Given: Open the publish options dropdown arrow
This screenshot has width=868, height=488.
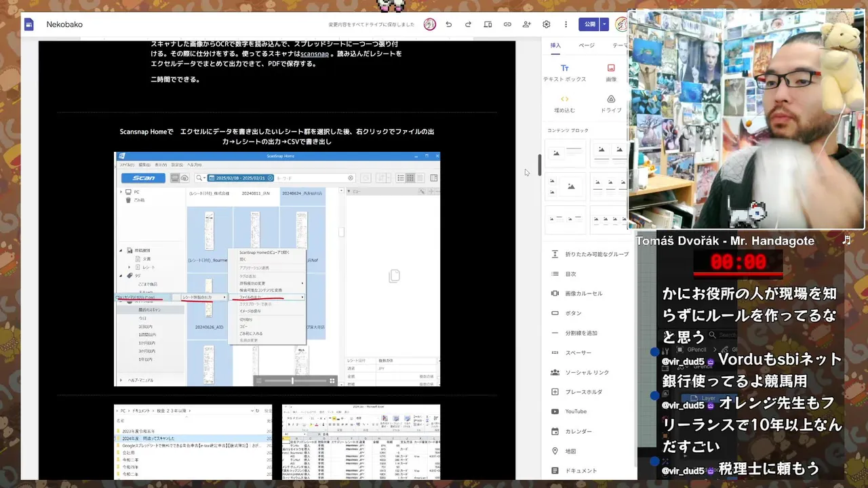Looking at the screenshot, I should (604, 24).
